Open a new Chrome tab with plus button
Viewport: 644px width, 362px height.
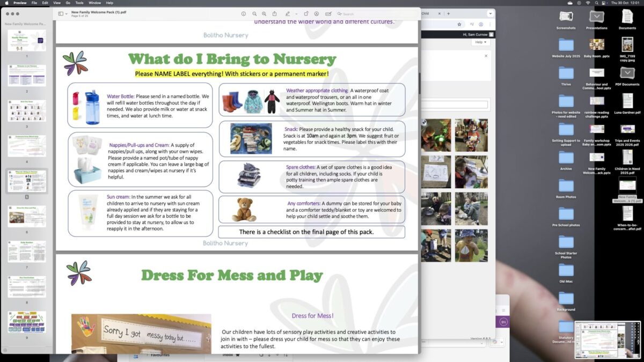tap(449, 13)
